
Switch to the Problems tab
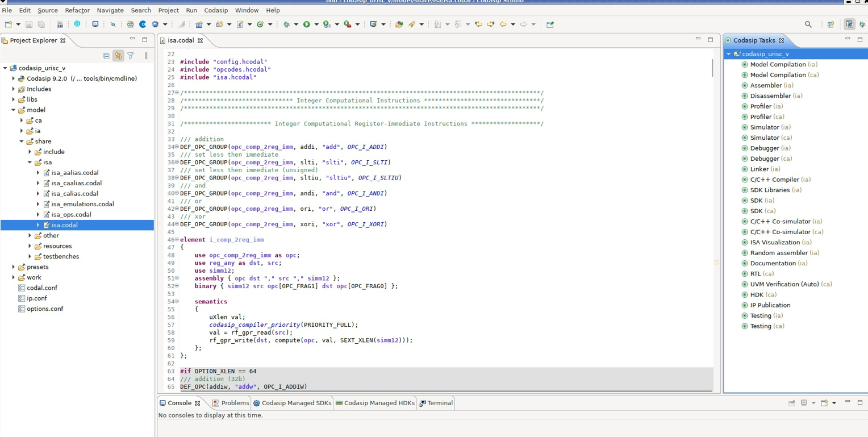231,403
